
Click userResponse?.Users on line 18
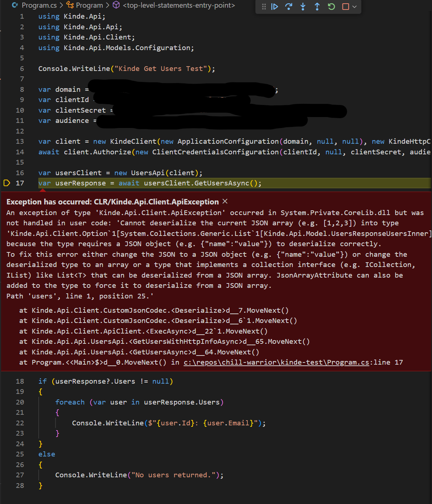(95, 381)
